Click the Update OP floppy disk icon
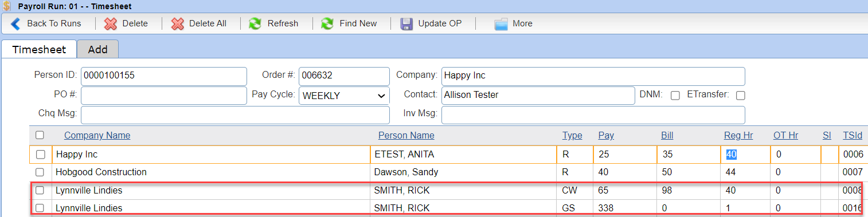Screen dimensions: 868x217 [x=406, y=23]
